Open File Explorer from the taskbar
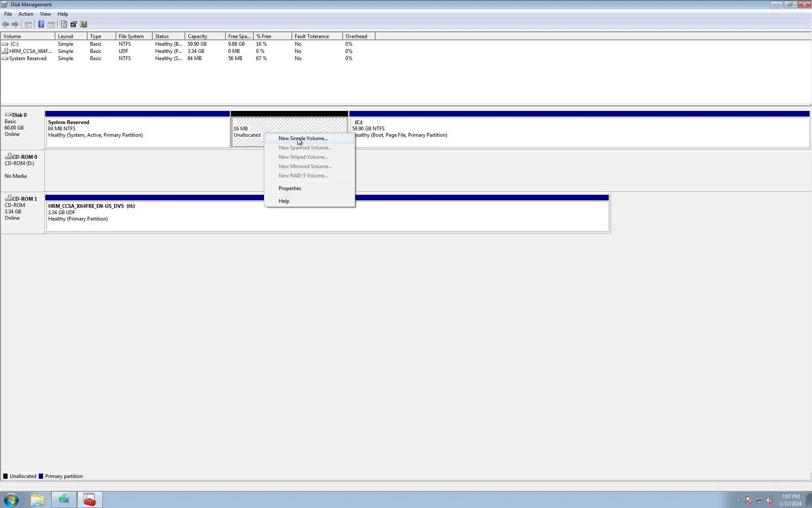This screenshot has height=508, width=812. pyautogui.click(x=38, y=500)
